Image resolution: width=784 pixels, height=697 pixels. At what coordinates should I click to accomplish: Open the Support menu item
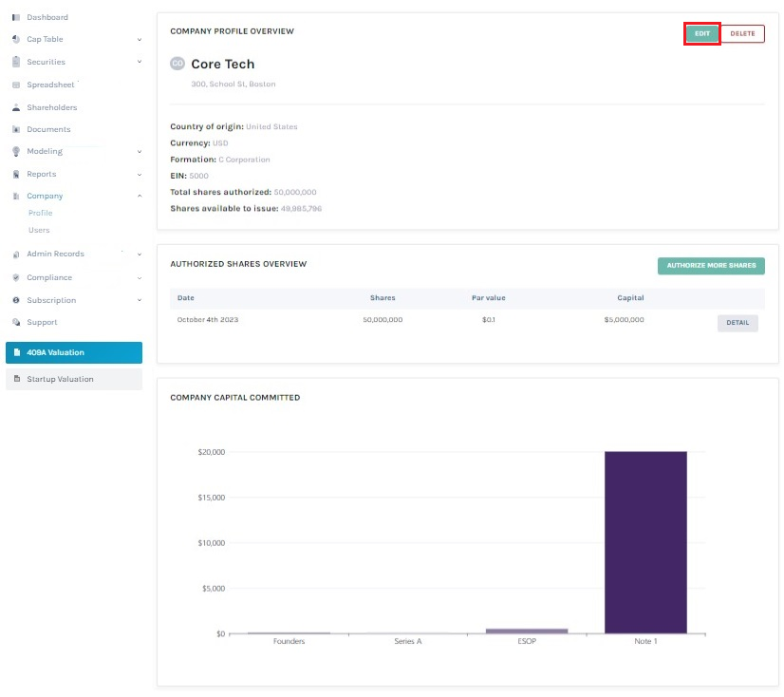[x=42, y=322]
